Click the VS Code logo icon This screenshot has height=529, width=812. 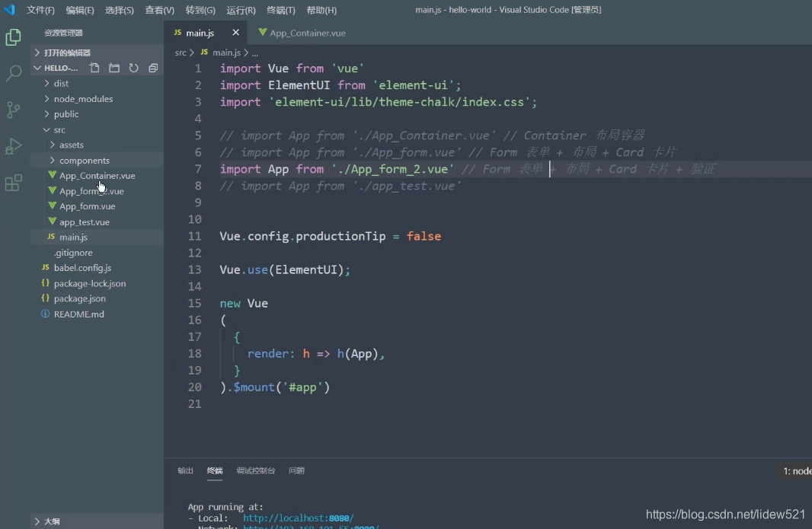pos(9,10)
